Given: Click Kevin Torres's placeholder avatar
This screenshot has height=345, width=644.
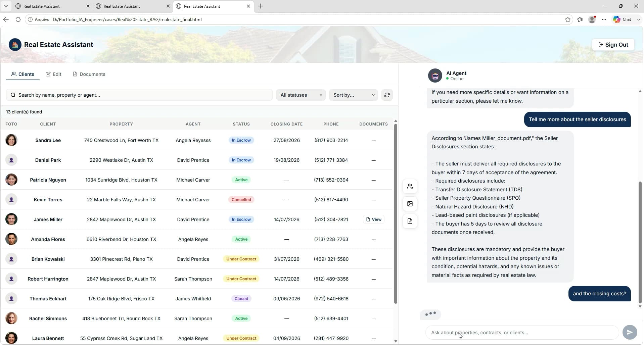Looking at the screenshot, I should (11, 199).
